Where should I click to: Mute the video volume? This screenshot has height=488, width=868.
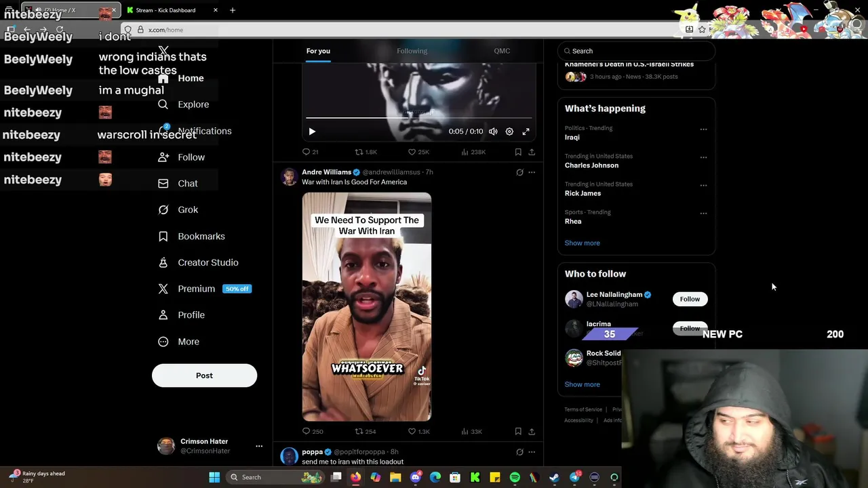tap(493, 131)
